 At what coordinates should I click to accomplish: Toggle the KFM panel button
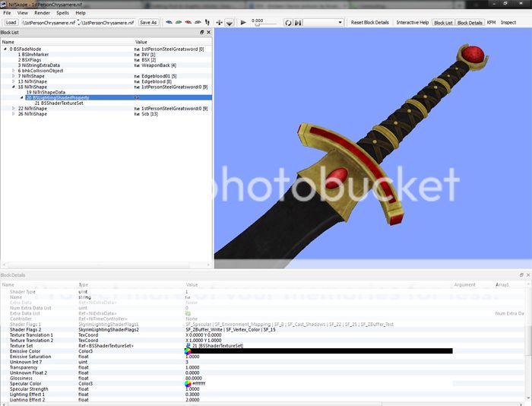[491, 22]
